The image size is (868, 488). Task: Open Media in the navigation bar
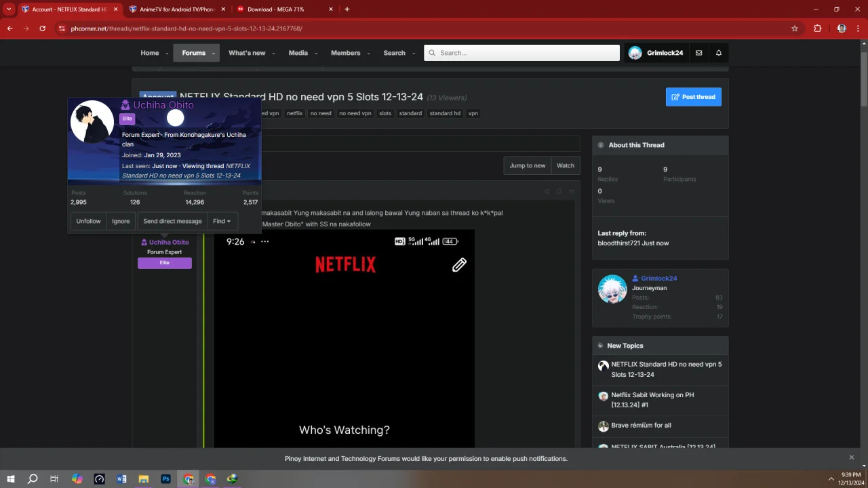pos(298,53)
